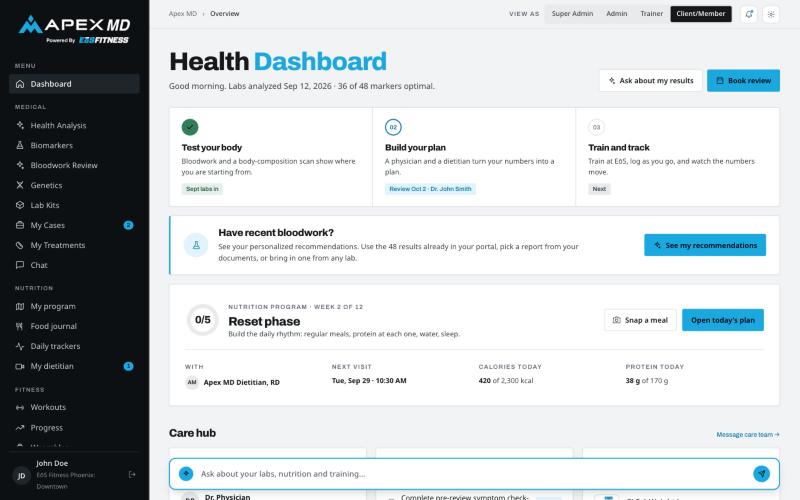Click the Overview breadcrumb
This screenshot has width=800, height=500.
click(x=224, y=14)
